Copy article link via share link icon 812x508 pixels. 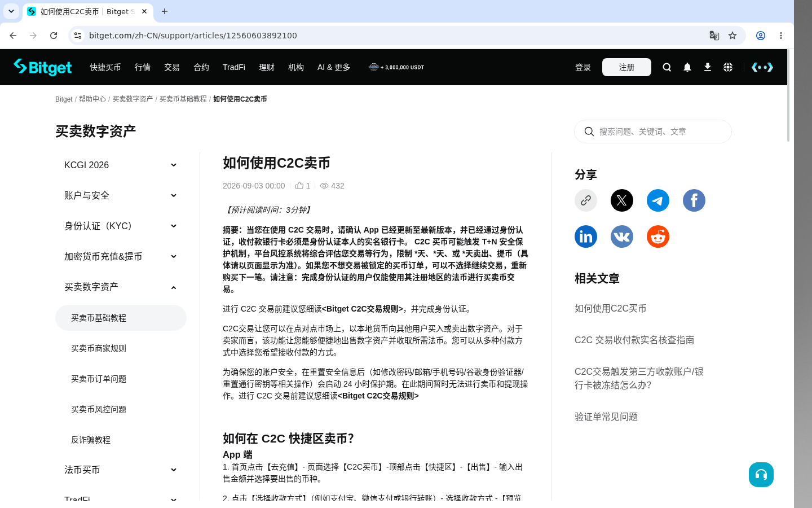coord(586,200)
